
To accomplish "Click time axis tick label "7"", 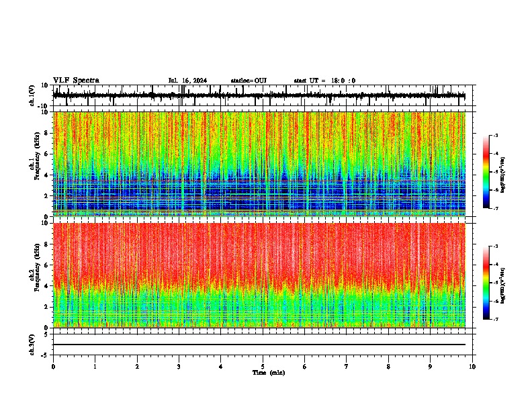I will point(347,367).
